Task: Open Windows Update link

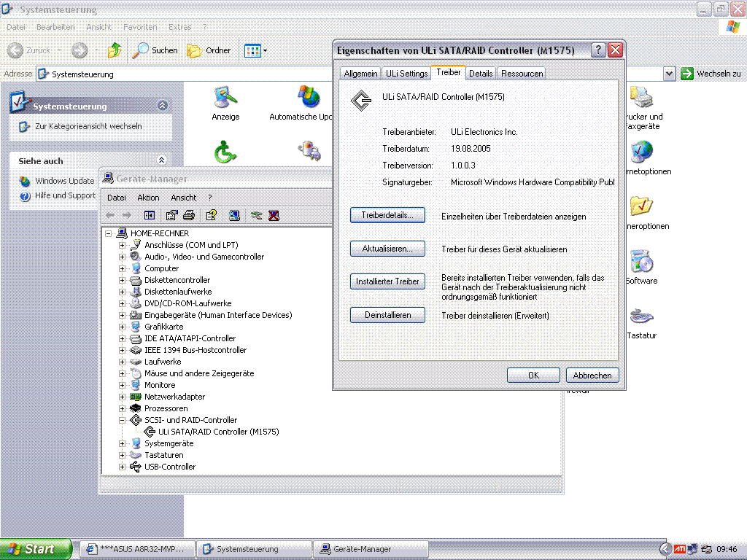Action: pyautogui.click(x=64, y=181)
